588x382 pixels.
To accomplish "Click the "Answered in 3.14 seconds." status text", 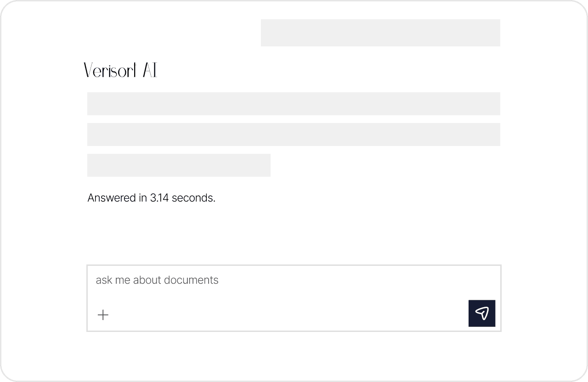I will tap(151, 198).
